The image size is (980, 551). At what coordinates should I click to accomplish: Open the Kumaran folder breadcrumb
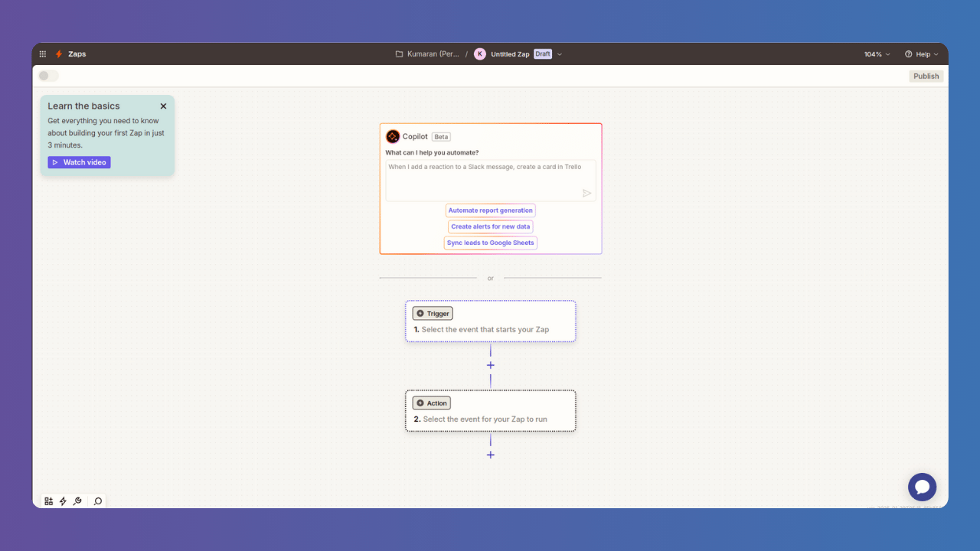click(427, 54)
